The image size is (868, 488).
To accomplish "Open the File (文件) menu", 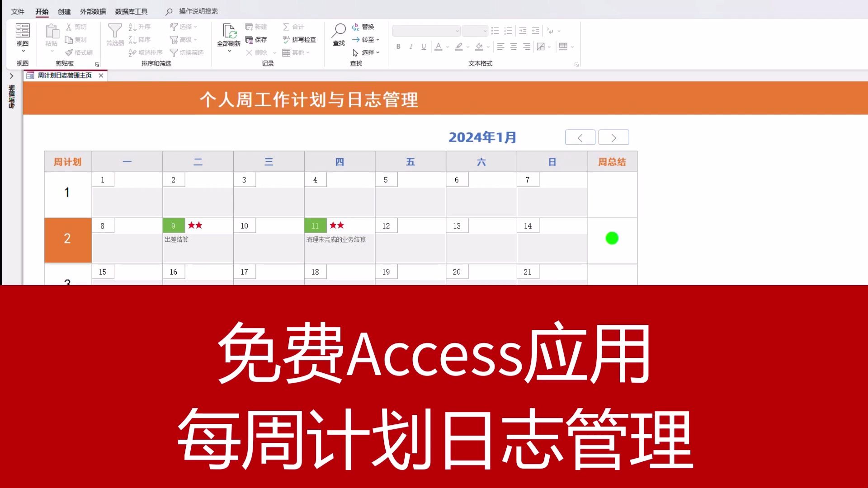I will 18,11.
